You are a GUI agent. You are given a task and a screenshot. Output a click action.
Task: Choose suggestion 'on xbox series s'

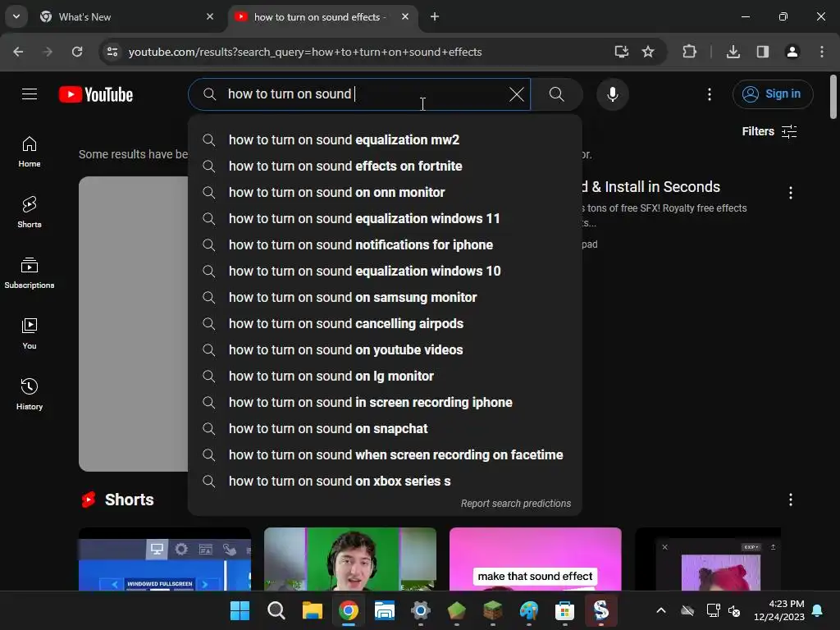(x=385, y=481)
